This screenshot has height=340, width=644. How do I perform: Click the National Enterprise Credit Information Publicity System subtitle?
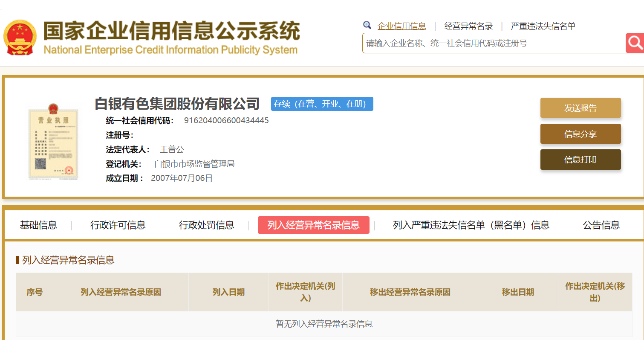click(x=170, y=50)
